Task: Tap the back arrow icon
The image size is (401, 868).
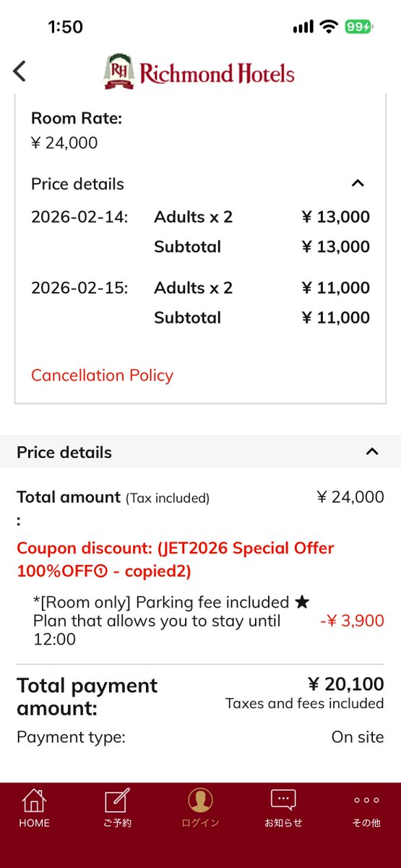Action: (20, 71)
